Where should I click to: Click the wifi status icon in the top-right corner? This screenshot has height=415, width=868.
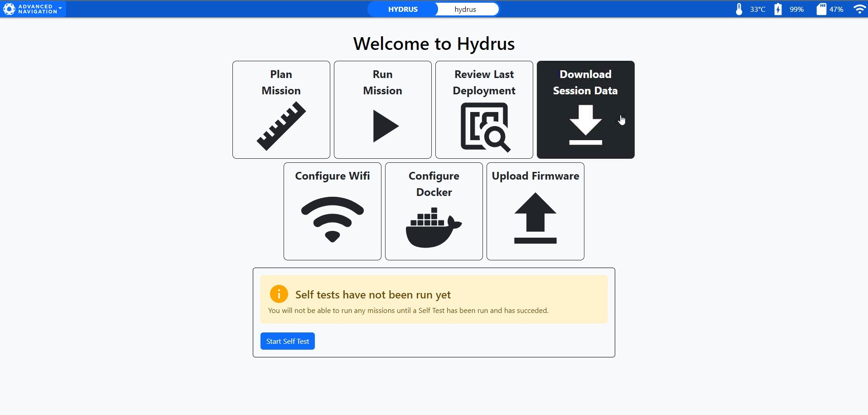859,10
